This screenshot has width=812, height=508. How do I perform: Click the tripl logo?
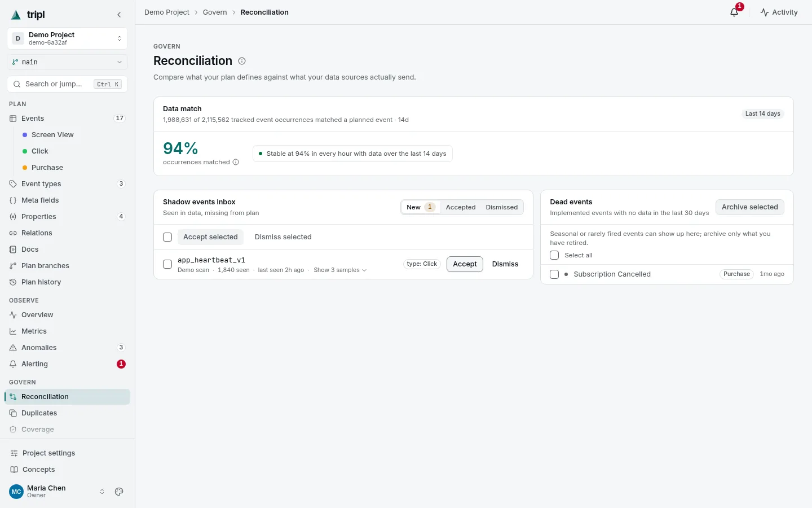point(28,15)
